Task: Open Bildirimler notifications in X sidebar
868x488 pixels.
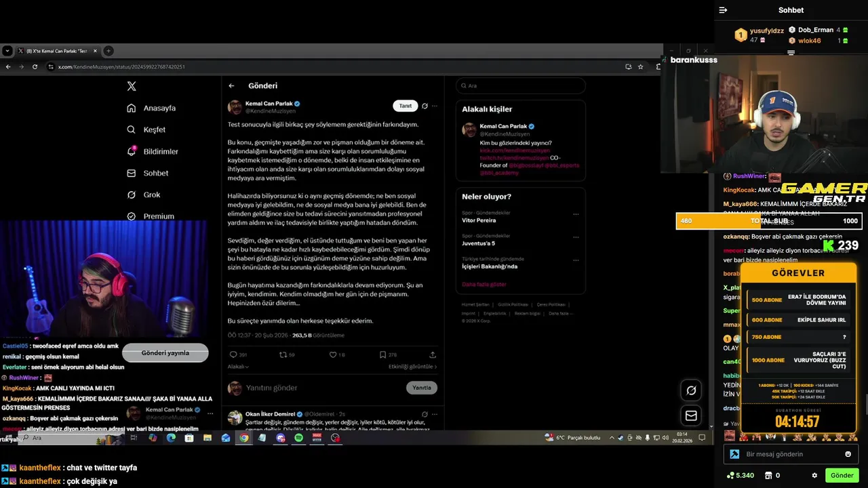Action: (x=153, y=151)
